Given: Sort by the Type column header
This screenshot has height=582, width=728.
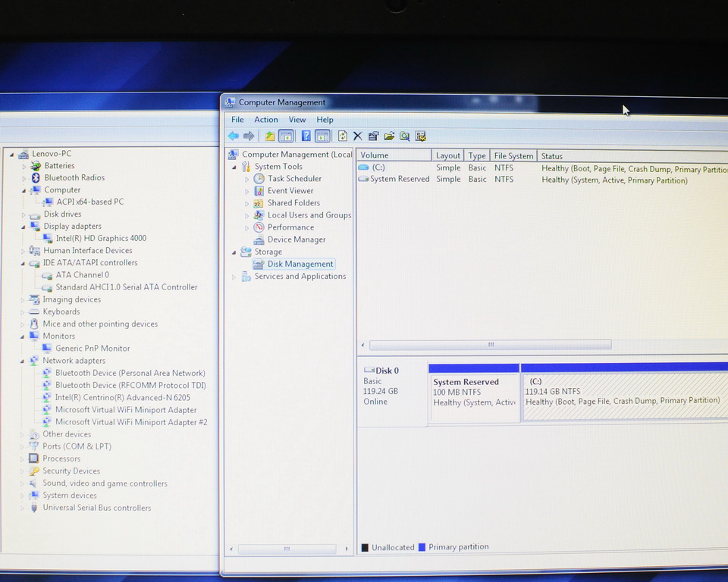Looking at the screenshot, I should (x=477, y=155).
